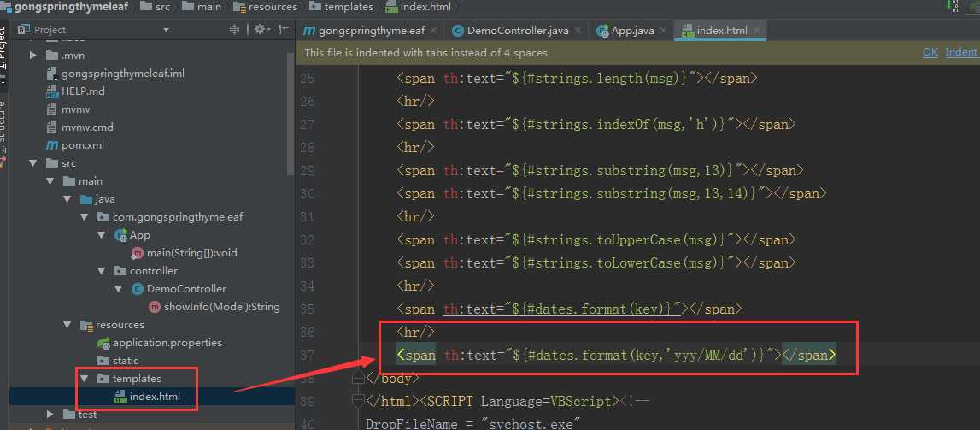Expand the .mvn folder
This screenshot has width=980, height=430.
tap(33, 56)
